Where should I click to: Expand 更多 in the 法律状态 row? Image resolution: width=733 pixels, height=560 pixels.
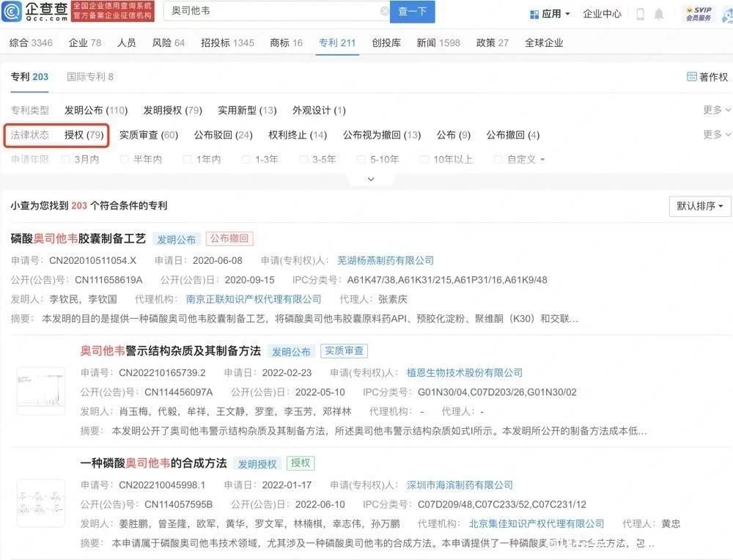[717, 135]
